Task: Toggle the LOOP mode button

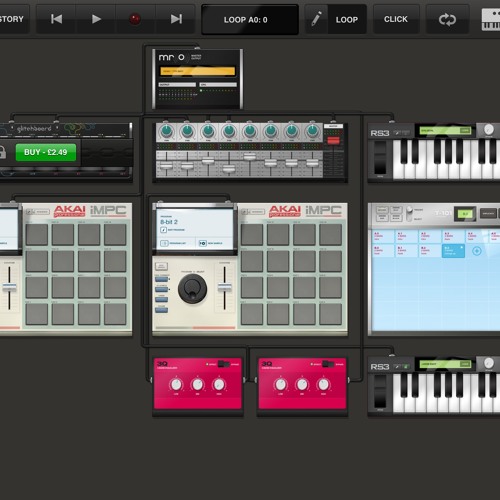Action: click(347, 20)
